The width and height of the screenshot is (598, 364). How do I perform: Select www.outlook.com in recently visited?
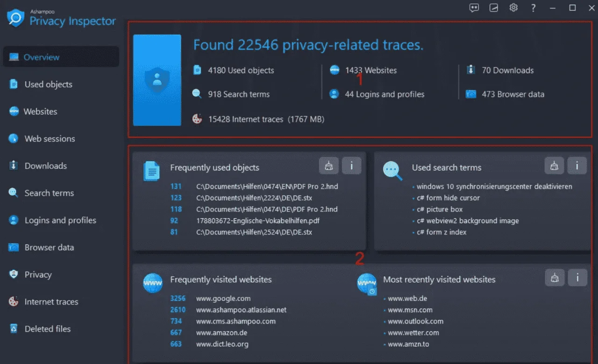tap(416, 321)
